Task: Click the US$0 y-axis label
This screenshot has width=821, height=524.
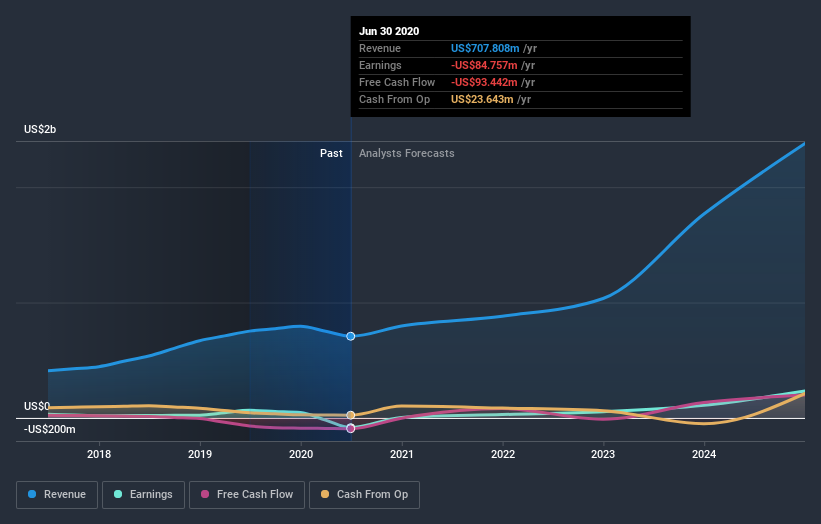Action: [37, 406]
